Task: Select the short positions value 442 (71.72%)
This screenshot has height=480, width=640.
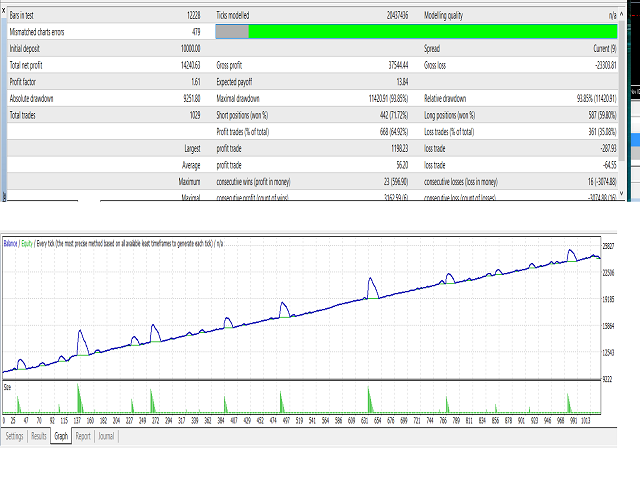Action: 394,116
